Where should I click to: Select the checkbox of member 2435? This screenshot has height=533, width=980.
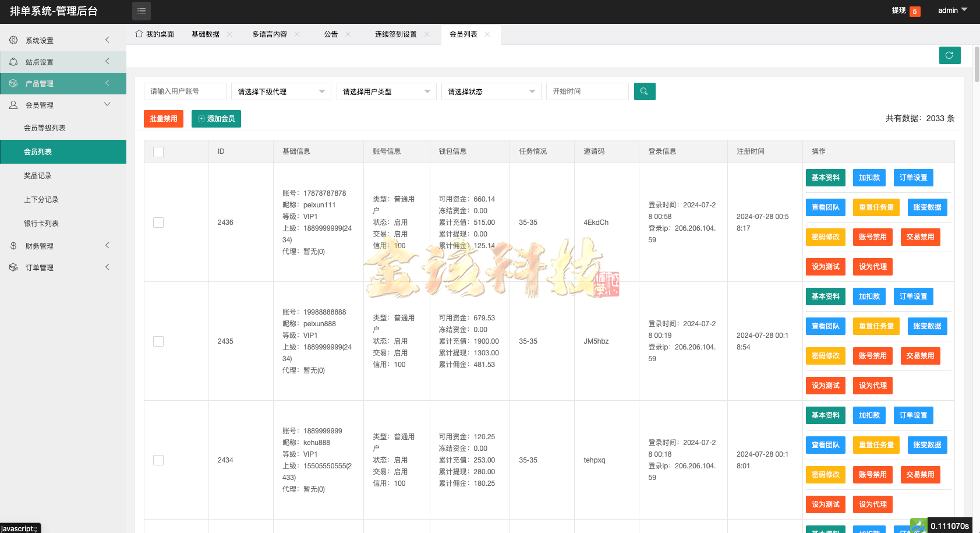[x=158, y=341]
